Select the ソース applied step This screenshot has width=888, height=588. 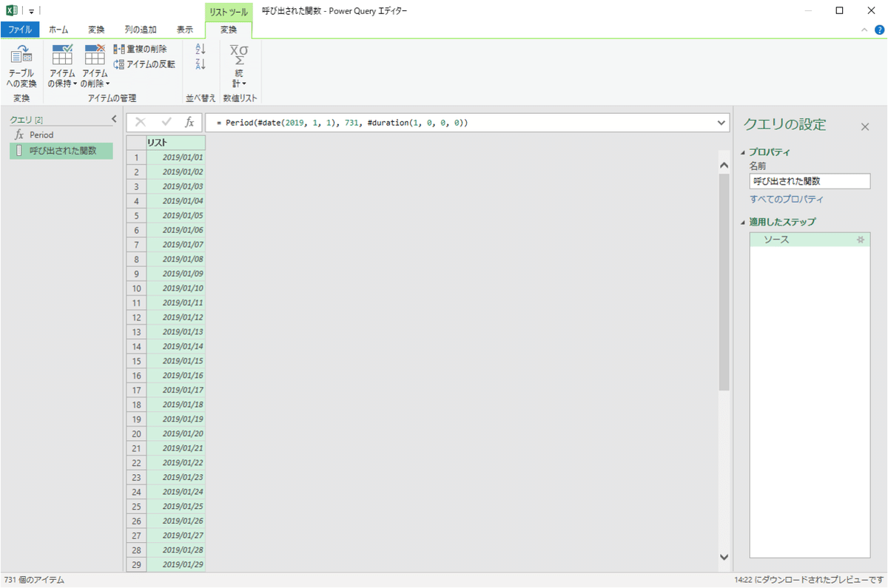[810, 240]
